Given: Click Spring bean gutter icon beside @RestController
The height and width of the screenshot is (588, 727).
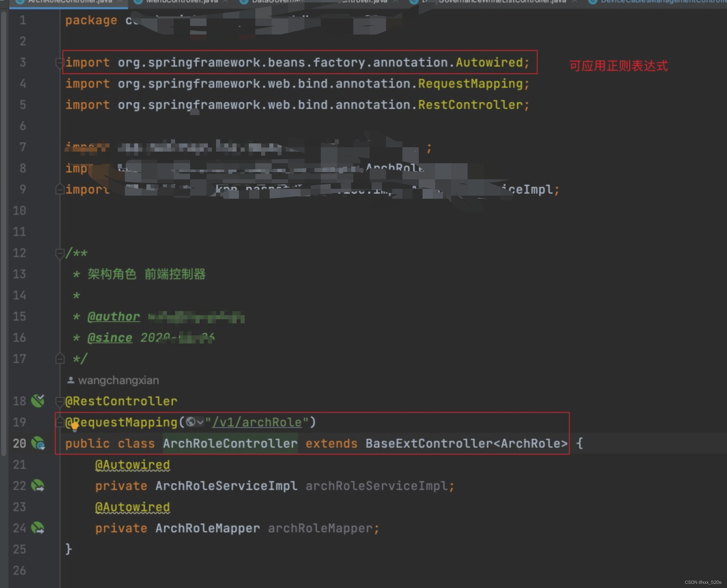Looking at the screenshot, I should point(38,401).
